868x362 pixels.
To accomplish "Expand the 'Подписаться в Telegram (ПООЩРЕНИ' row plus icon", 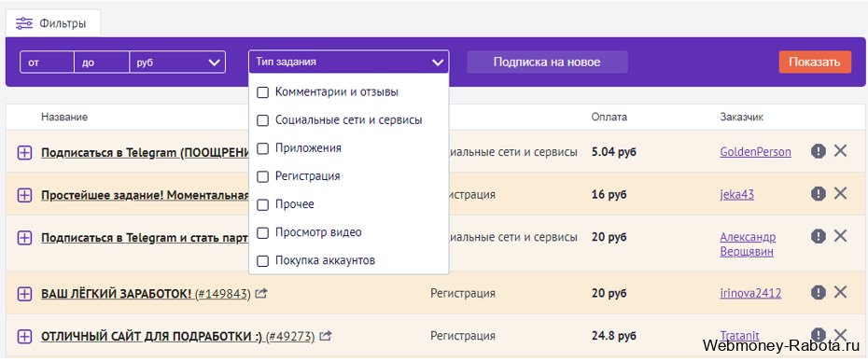I will pyautogui.click(x=24, y=152).
